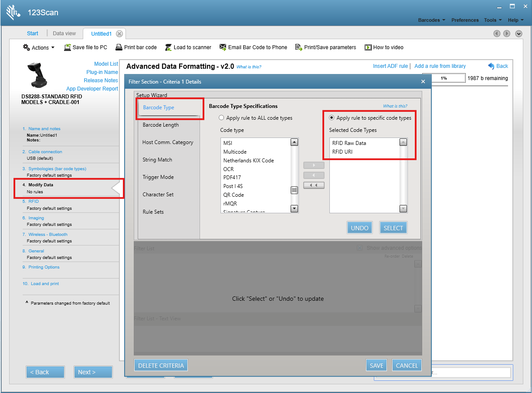Click Add a rule from library
Image resolution: width=532 pixels, height=393 pixels.
point(440,66)
